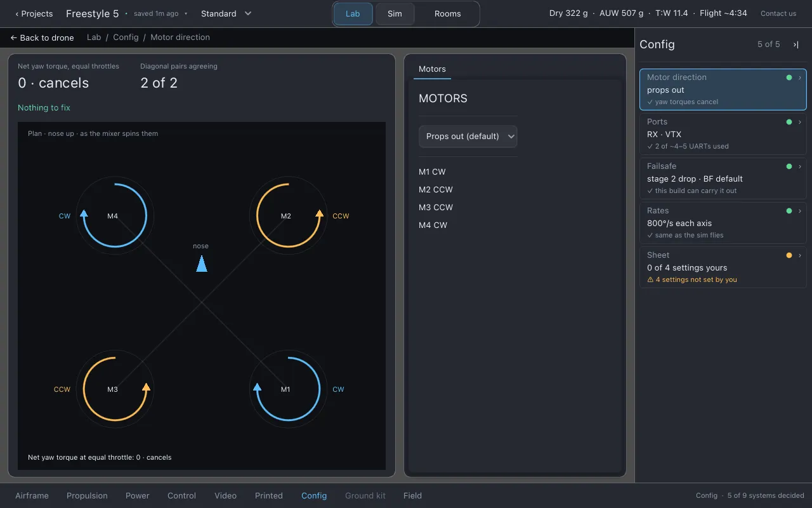The image size is (812, 508).
Task: Click the Sheet warning triangle icon
Action: tap(650, 279)
